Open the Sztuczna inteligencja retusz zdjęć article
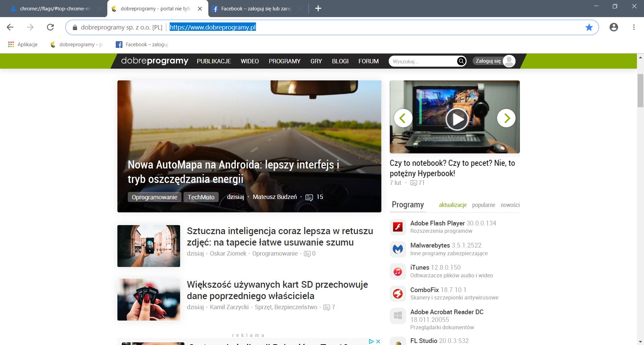 pos(280,236)
